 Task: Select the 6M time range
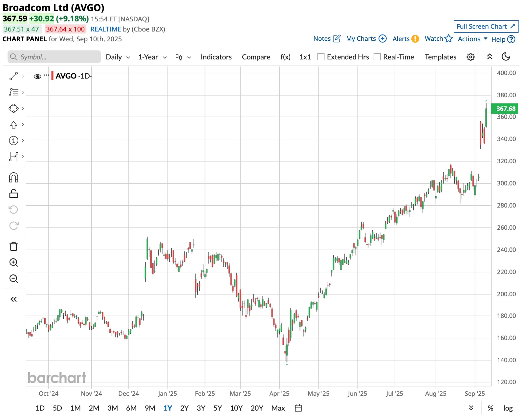[x=131, y=408]
